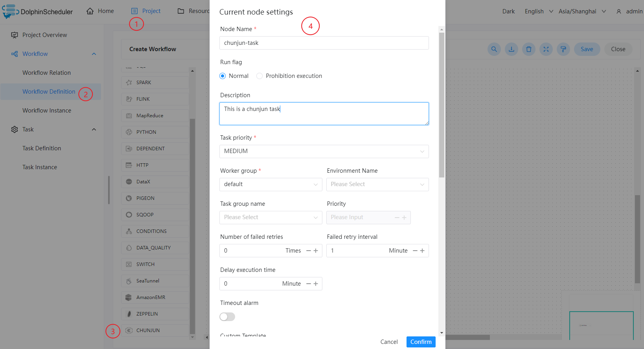Select the PYTHON task type icon
644x349 pixels.
tap(129, 132)
